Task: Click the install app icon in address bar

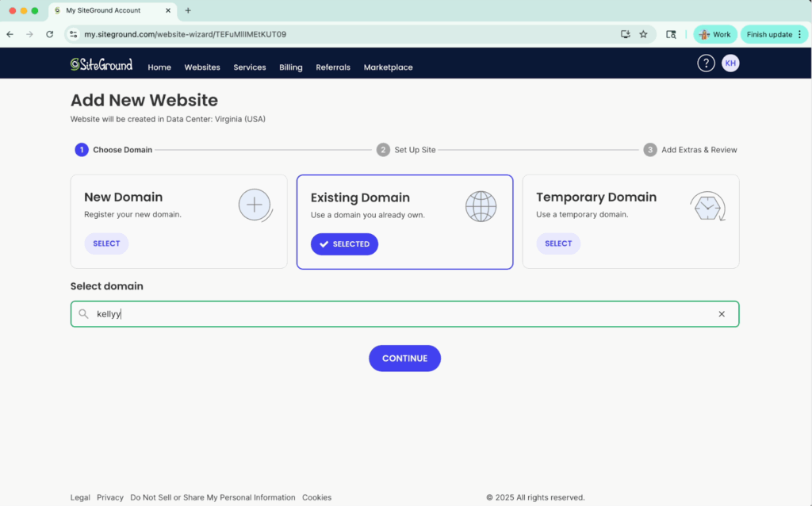Action: pyautogui.click(x=625, y=34)
